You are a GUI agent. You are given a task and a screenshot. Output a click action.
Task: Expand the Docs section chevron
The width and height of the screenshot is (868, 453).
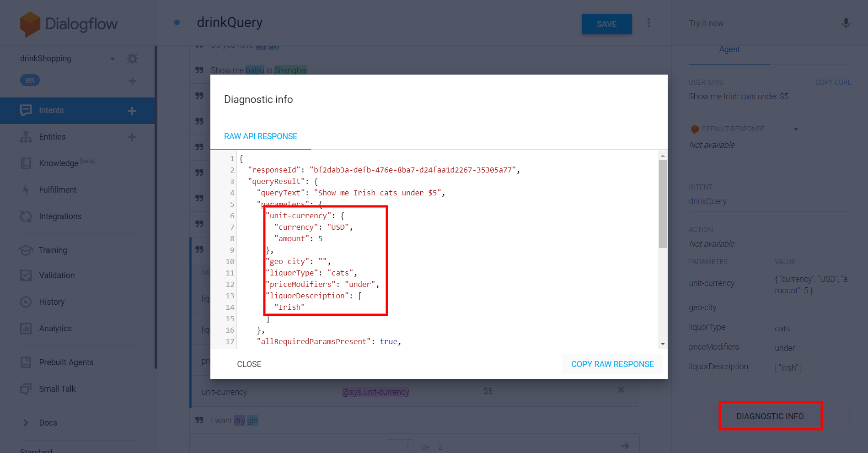click(x=26, y=423)
